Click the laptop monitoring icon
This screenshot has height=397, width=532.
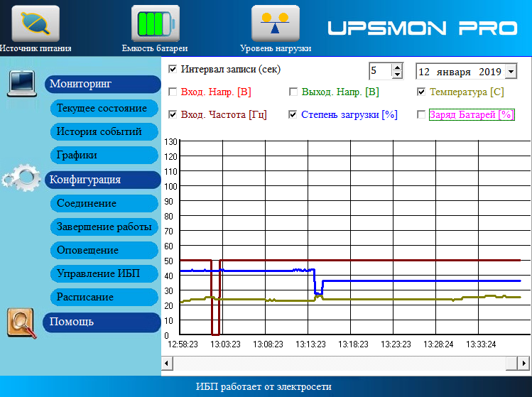click(22, 84)
